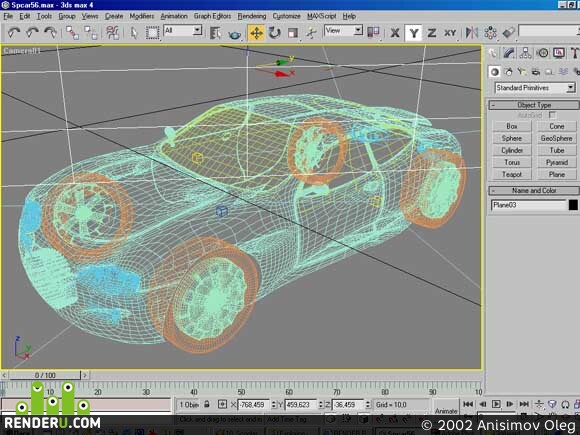Open the Standard Primitives dropdown
Screen dimensions: 580x435
coord(535,88)
